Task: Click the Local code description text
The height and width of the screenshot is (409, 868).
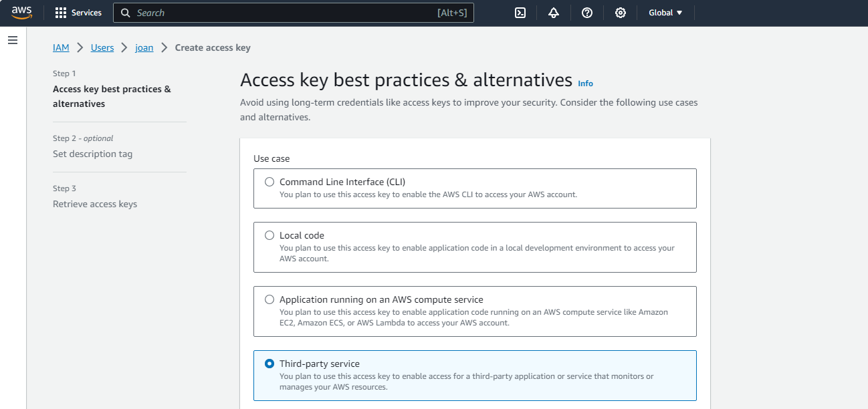Action: pyautogui.click(x=477, y=253)
